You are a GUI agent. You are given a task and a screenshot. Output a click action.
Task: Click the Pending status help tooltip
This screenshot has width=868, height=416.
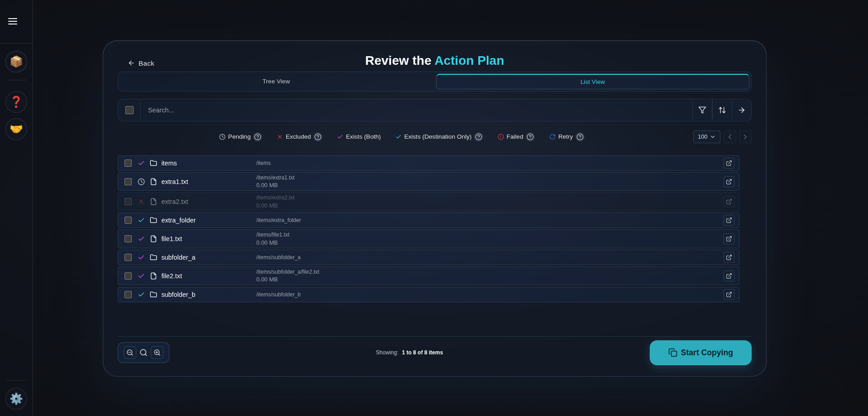[258, 137]
